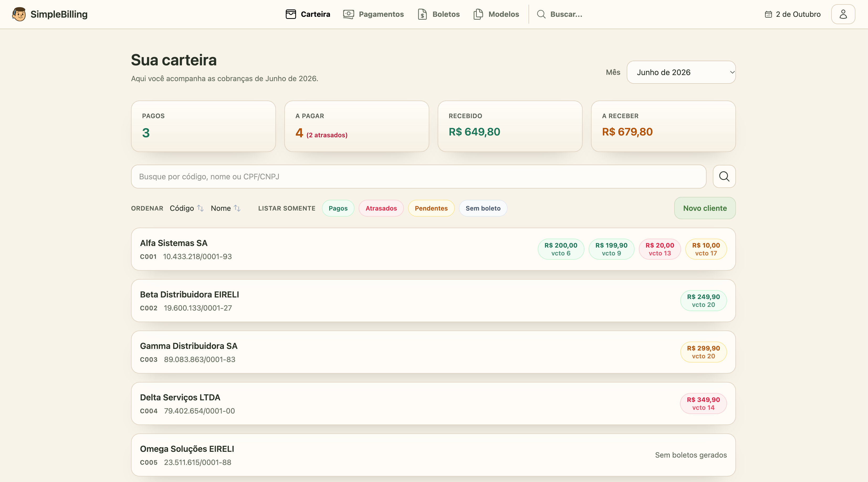
Task: Click the Pagamentos banknote icon
Action: coord(348,14)
